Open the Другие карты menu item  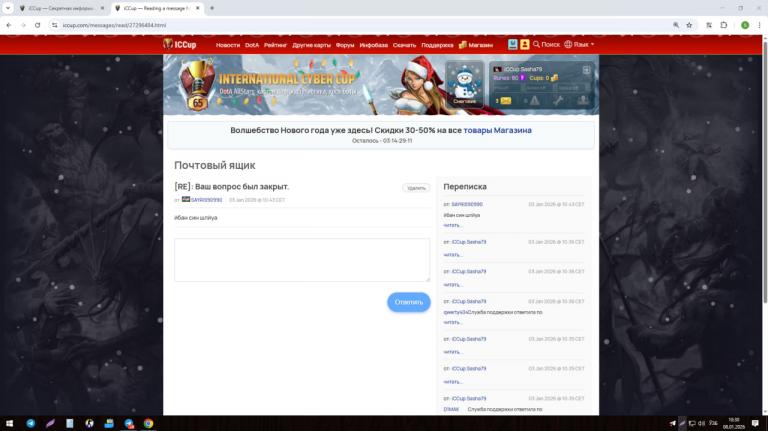pos(312,45)
